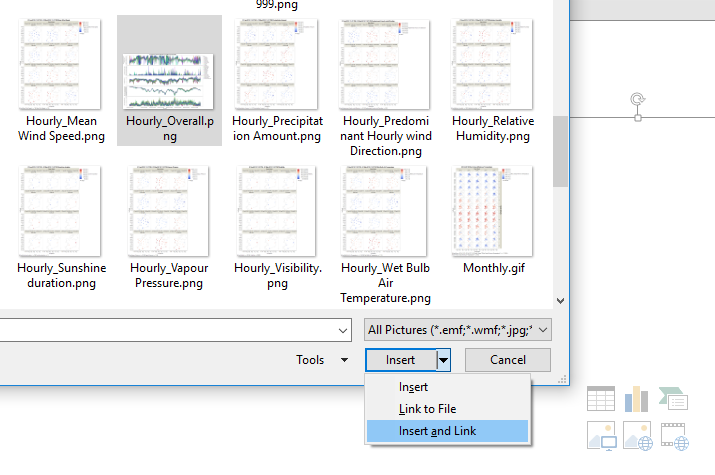Image resolution: width=715 pixels, height=475 pixels.
Task: Select the Monthly.gif file
Action: pyautogui.click(x=493, y=220)
